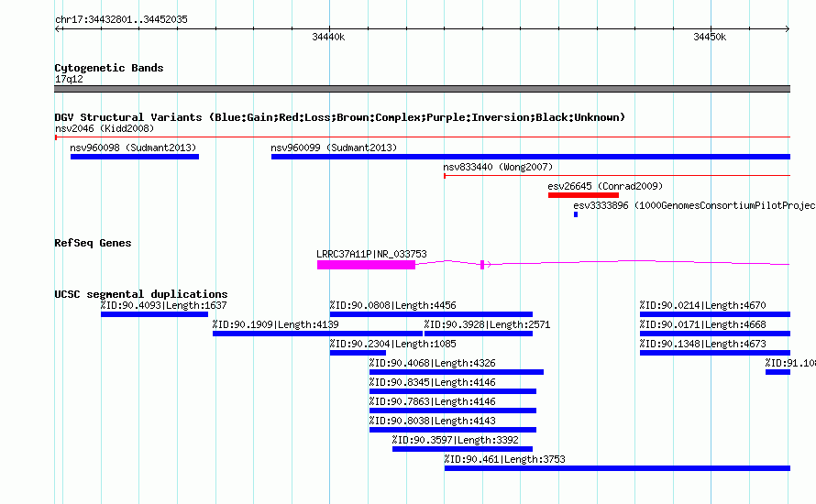Select the esv26645 (Conrad2009) red loss bar
The image size is (816, 504).
tap(583, 195)
